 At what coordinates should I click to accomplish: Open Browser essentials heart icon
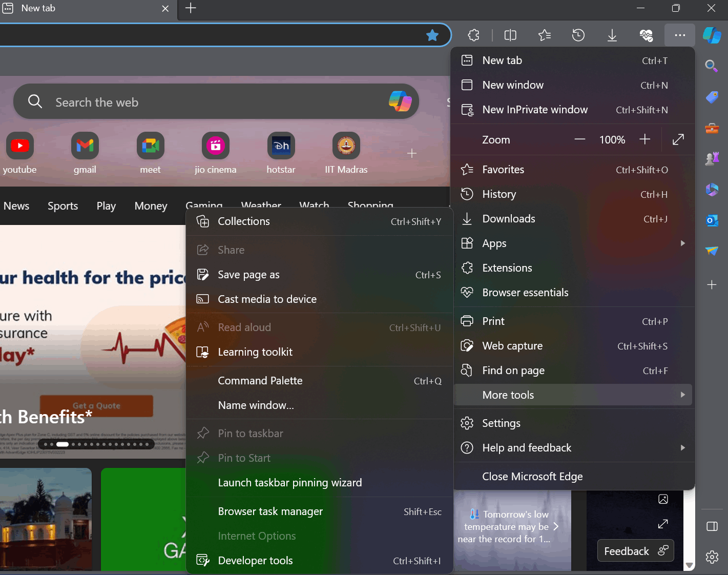(646, 35)
